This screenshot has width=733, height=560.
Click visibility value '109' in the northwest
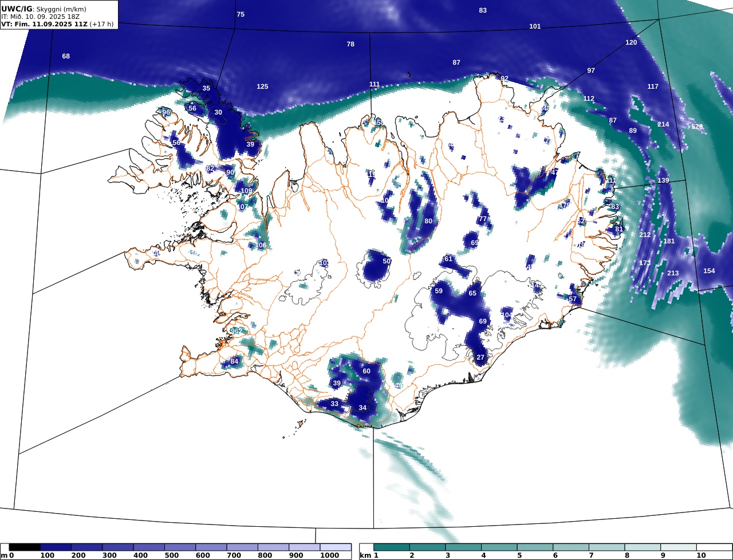[x=246, y=191]
